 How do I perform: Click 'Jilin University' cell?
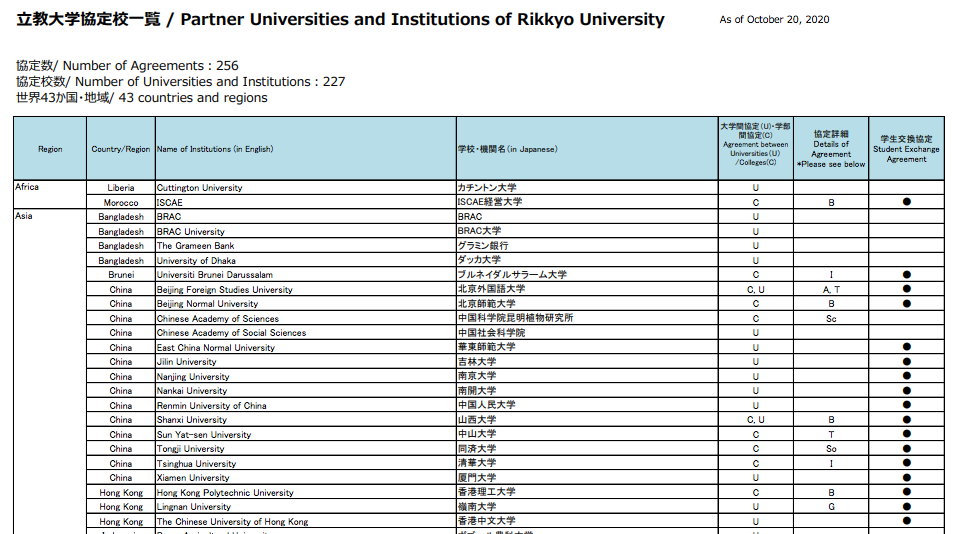[306, 362]
